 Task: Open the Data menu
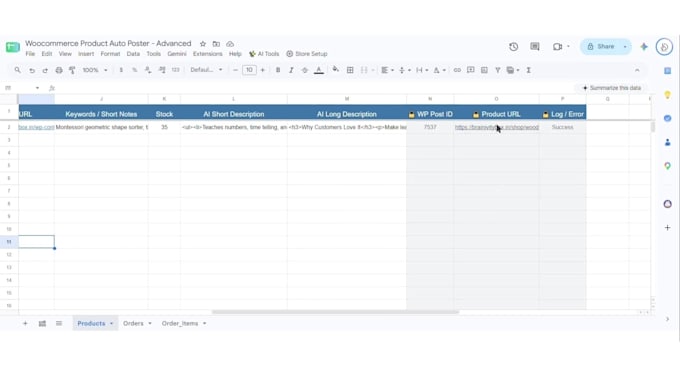[133, 54]
